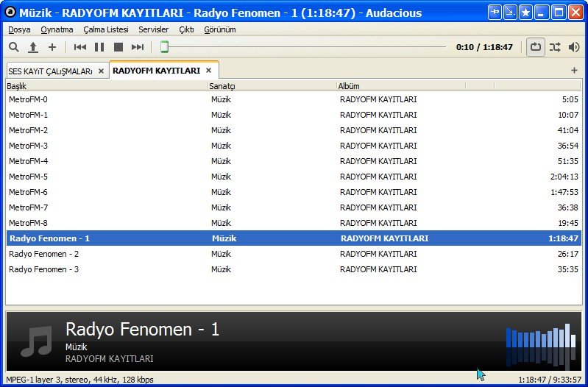This screenshot has width=588, height=387.
Task: Select track MetroFM-0
Action: [294, 99]
